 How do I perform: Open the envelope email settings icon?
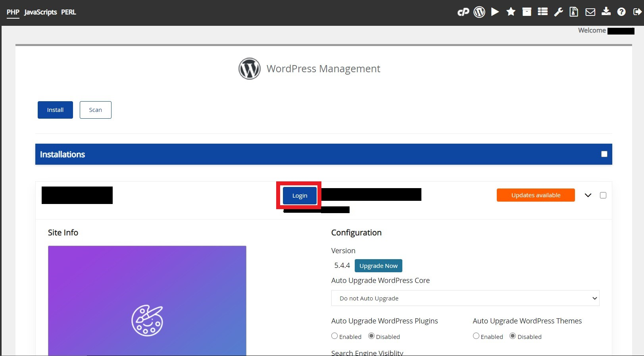[x=590, y=12]
